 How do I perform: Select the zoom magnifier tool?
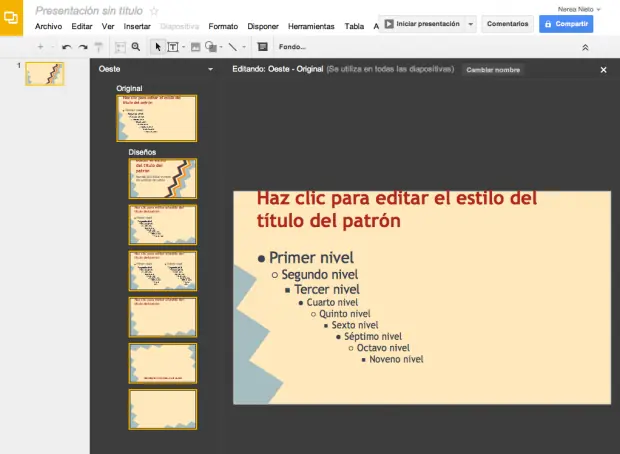coord(136,47)
